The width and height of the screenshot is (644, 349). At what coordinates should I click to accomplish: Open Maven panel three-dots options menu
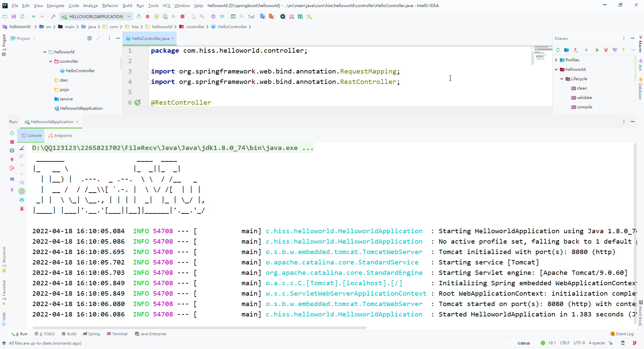click(624, 38)
